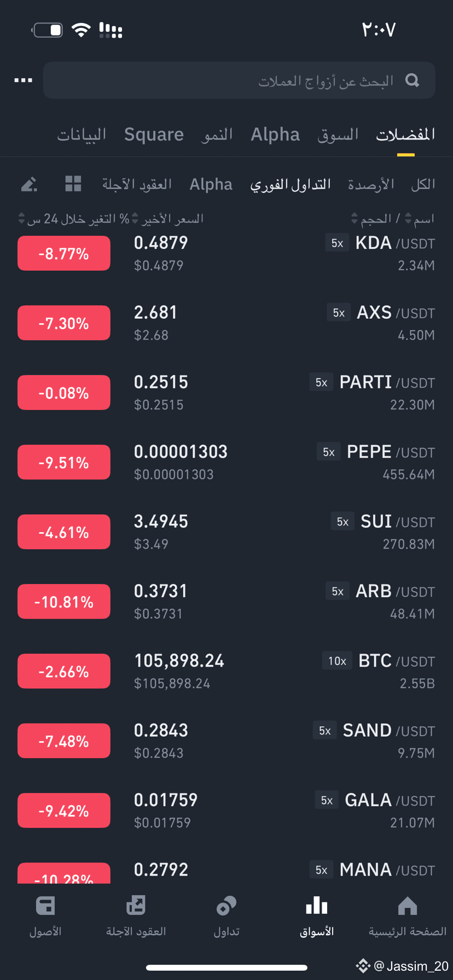Sort by الحجم volume column arrows
Image resolution: width=453 pixels, height=980 pixels.
[355, 219]
